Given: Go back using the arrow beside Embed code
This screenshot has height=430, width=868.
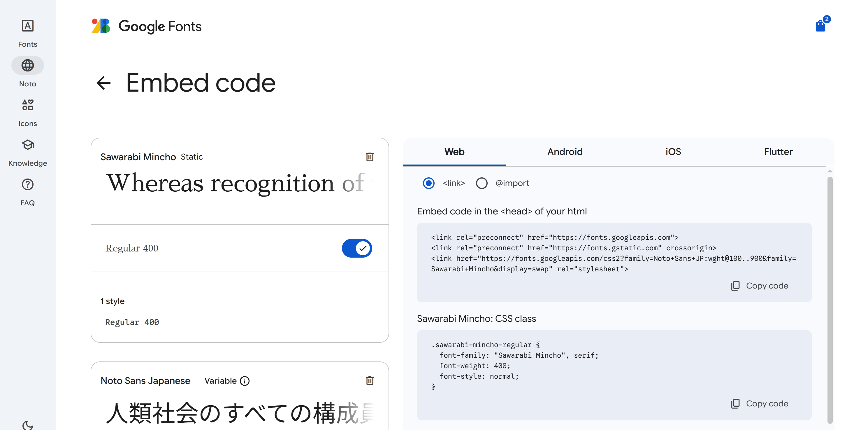Looking at the screenshot, I should click(x=103, y=83).
